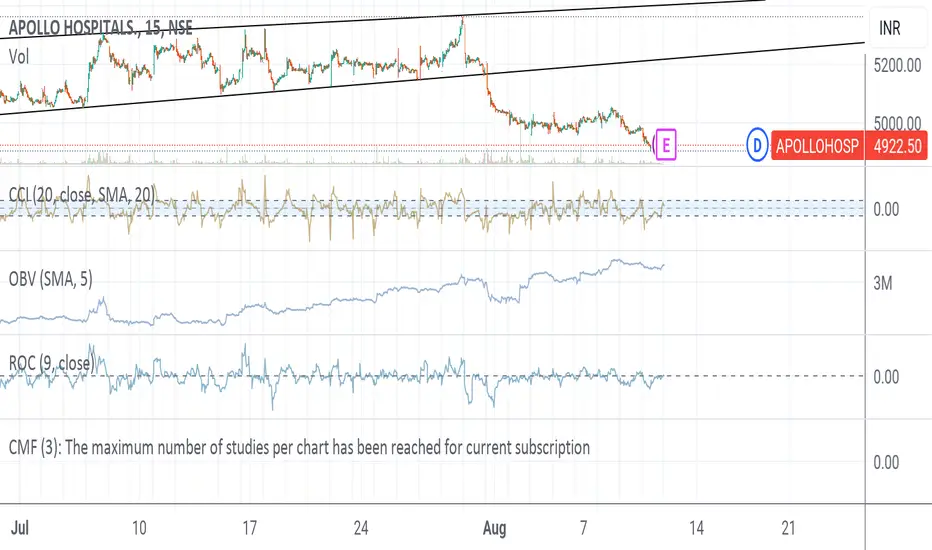
Task: Select the APOLLOHOSP red symbol label
Action: 817,146
